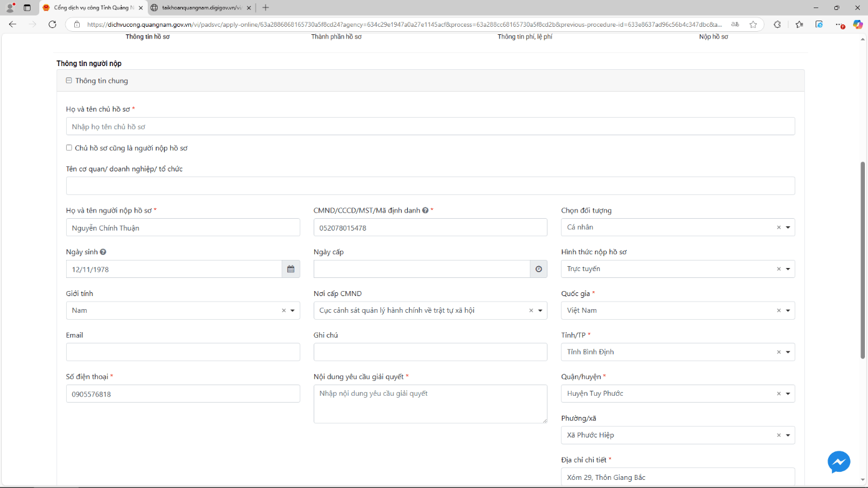Image resolution: width=868 pixels, height=488 pixels.
Task: Click help icon beside CMND/CCCD/MST/Mã định danh
Action: 425,211
